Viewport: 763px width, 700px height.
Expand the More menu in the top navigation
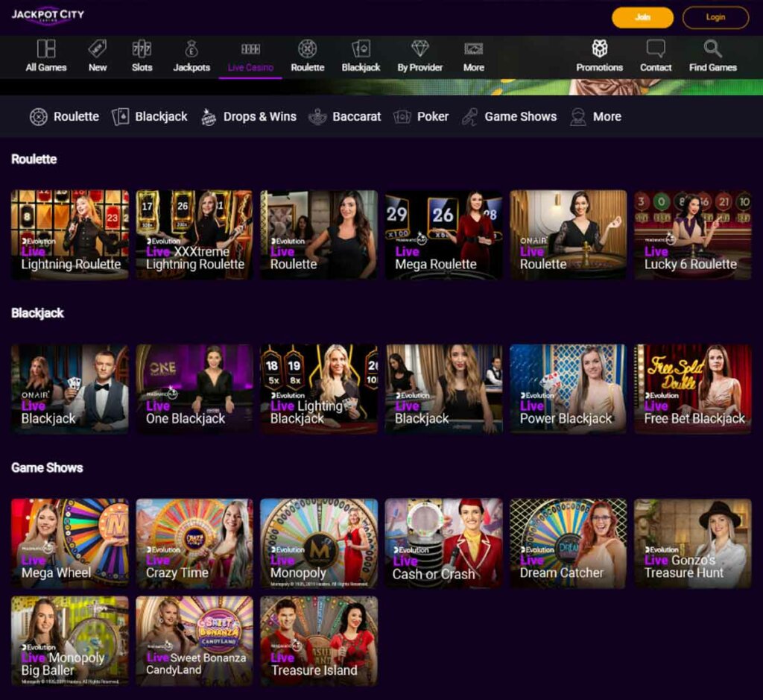(x=473, y=50)
